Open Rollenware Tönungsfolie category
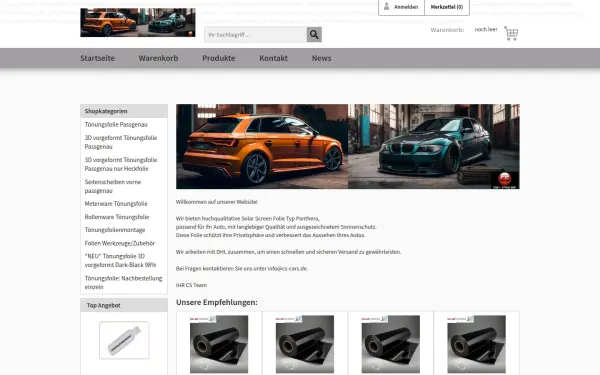The width and height of the screenshot is (600, 375). 117,217
